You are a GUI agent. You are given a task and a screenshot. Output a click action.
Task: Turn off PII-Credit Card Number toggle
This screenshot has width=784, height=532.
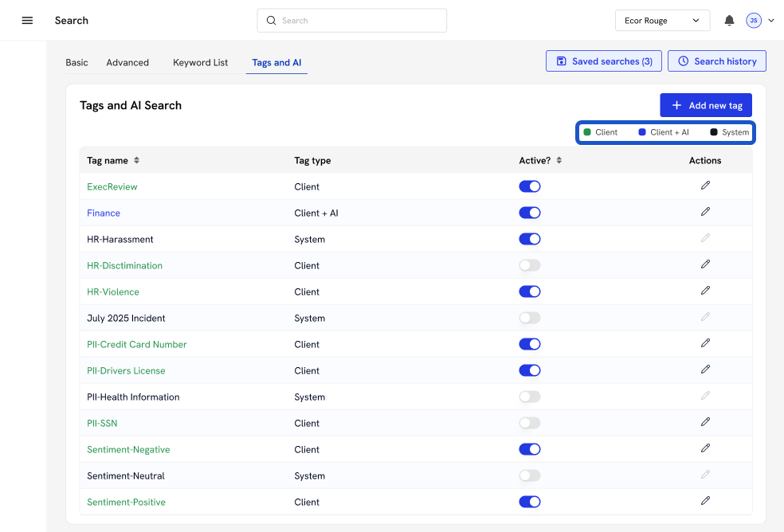click(x=529, y=344)
